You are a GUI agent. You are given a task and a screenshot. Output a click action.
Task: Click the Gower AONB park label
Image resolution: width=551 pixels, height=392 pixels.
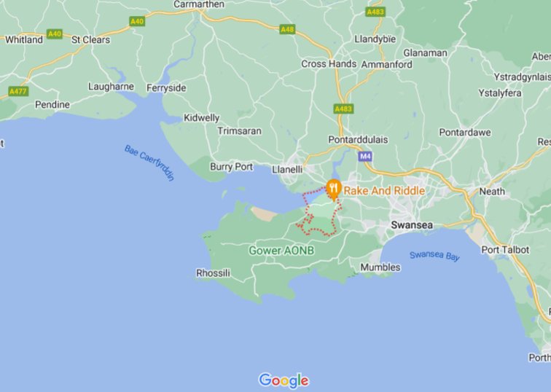(x=281, y=251)
